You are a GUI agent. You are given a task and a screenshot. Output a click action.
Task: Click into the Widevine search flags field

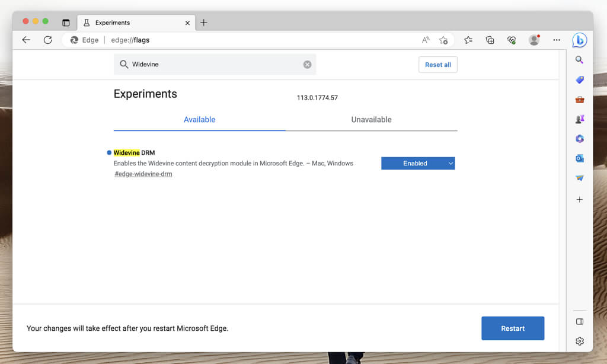pos(213,65)
